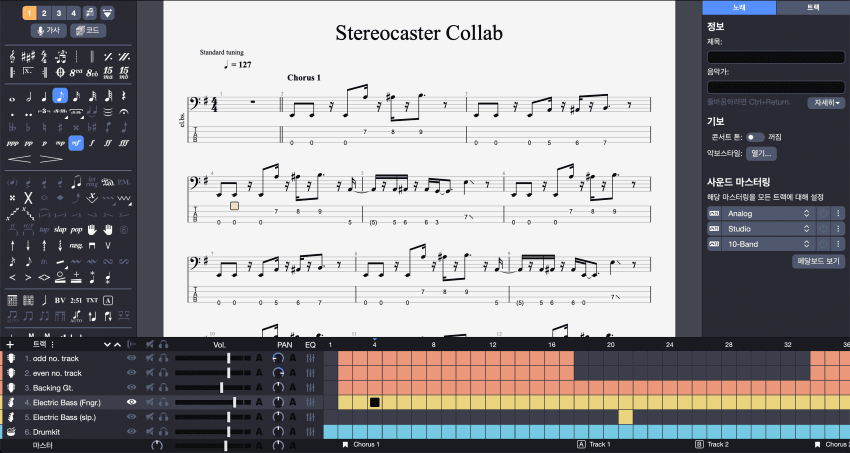Solo the Electric Bass (slp.) track

click(163, 417)
